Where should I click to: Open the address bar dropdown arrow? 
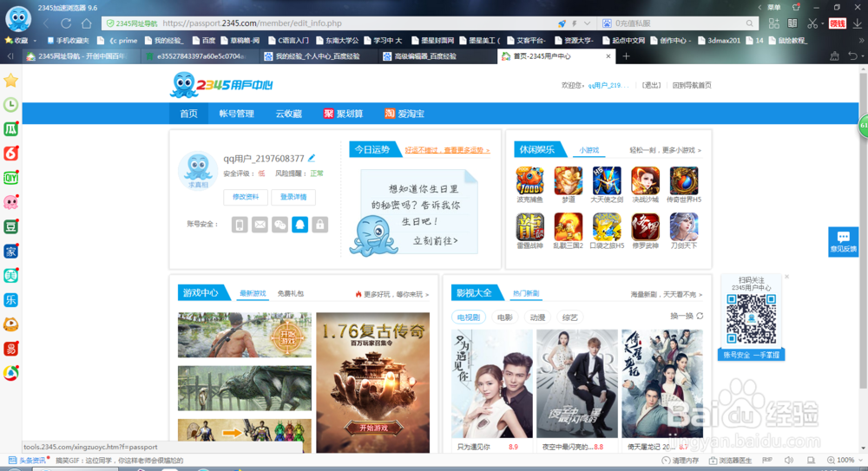[587, 23]
